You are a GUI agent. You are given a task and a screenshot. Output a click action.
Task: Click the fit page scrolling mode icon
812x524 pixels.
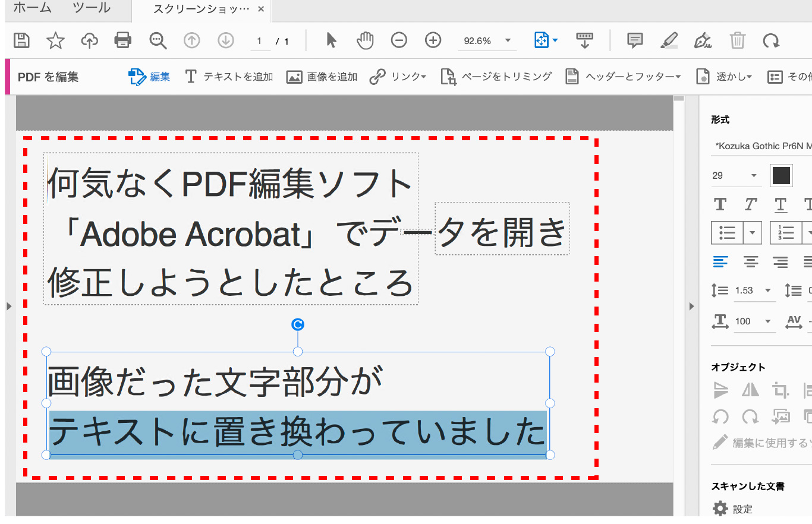[x=541, y=40]
